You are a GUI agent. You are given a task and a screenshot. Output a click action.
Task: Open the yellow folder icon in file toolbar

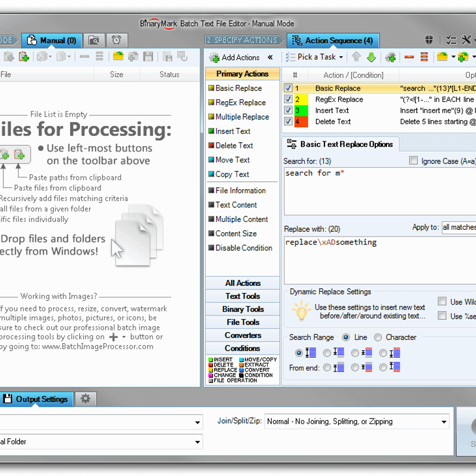tap(118, 56)
